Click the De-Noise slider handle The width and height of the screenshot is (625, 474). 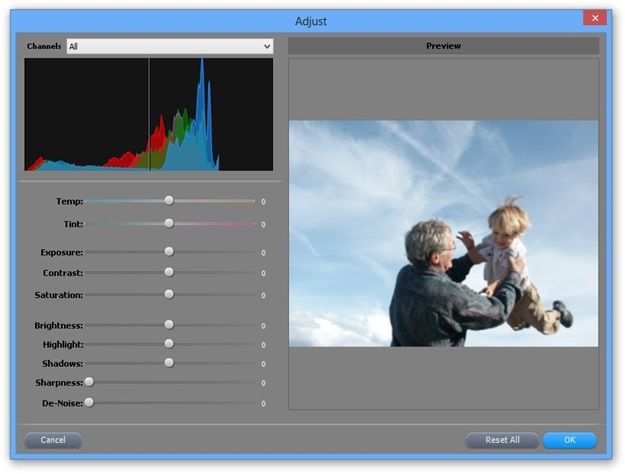click(89, 402)
